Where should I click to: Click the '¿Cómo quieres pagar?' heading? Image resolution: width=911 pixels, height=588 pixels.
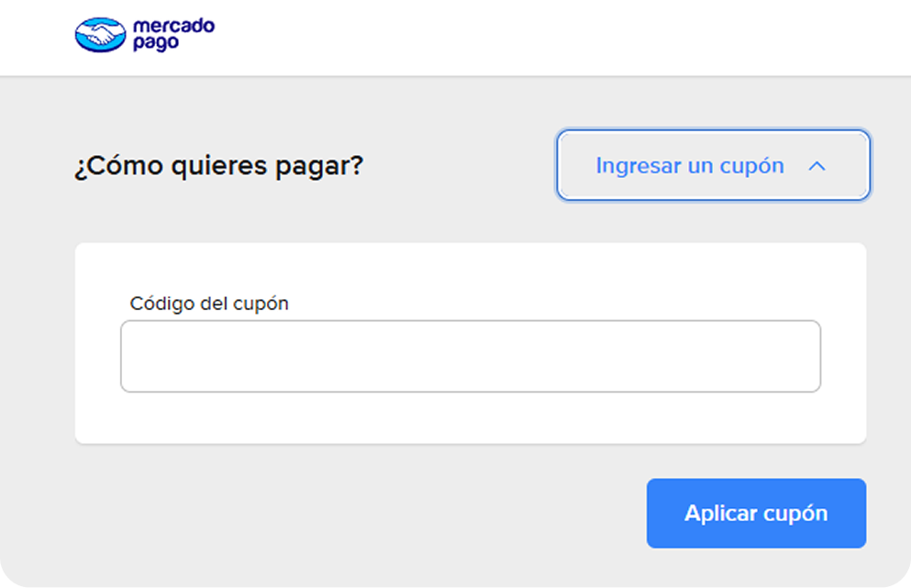(219, 166)
